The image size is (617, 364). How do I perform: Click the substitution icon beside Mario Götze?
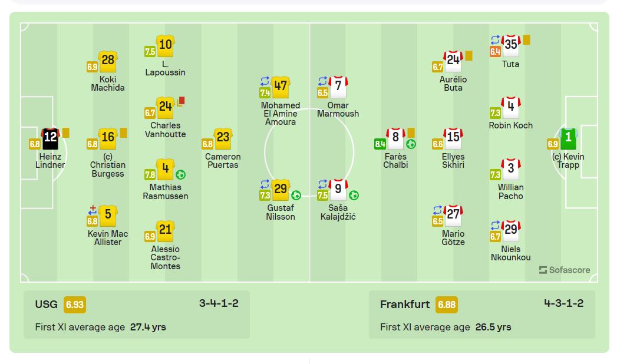coord(437,210)
